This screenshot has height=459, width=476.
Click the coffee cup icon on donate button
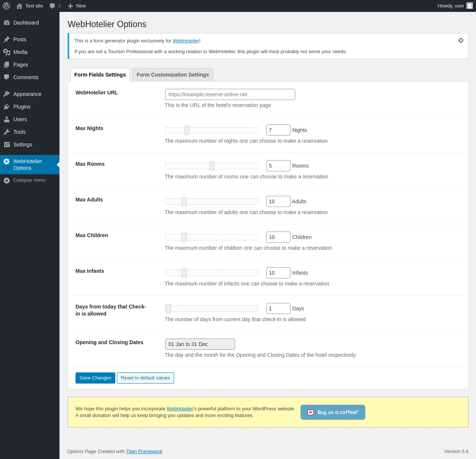312,412
